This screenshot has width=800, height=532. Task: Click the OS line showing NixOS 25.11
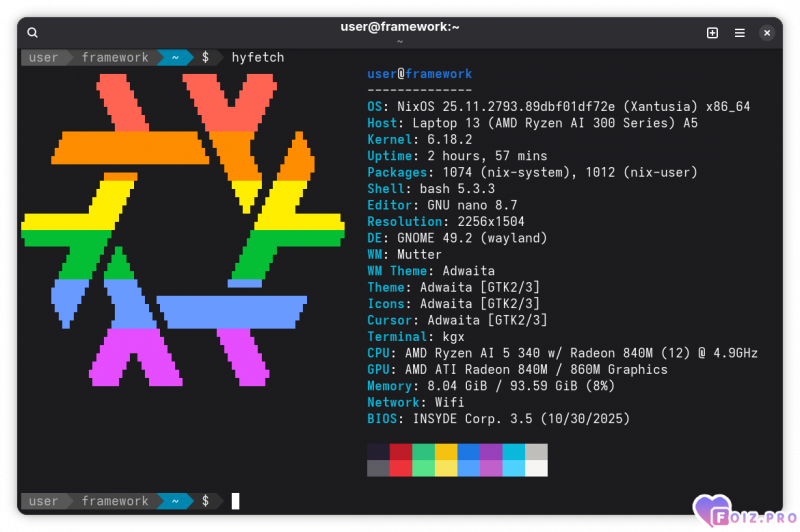coord(558,107)
